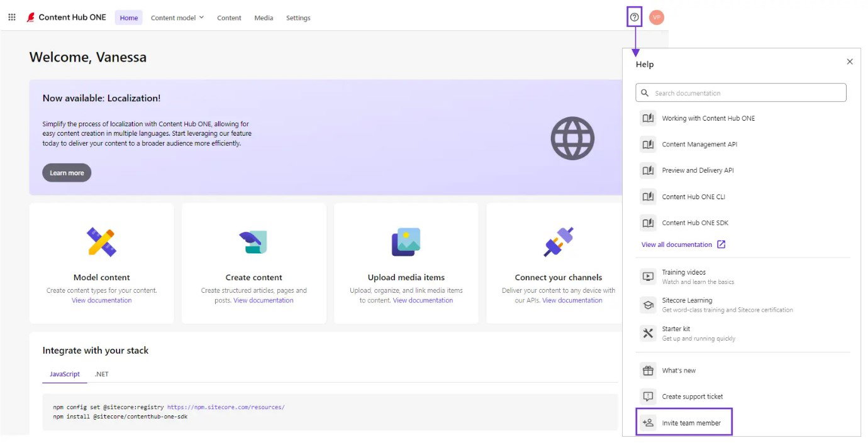Close the Help panel

pyautogui.click(x=850, y=62)
